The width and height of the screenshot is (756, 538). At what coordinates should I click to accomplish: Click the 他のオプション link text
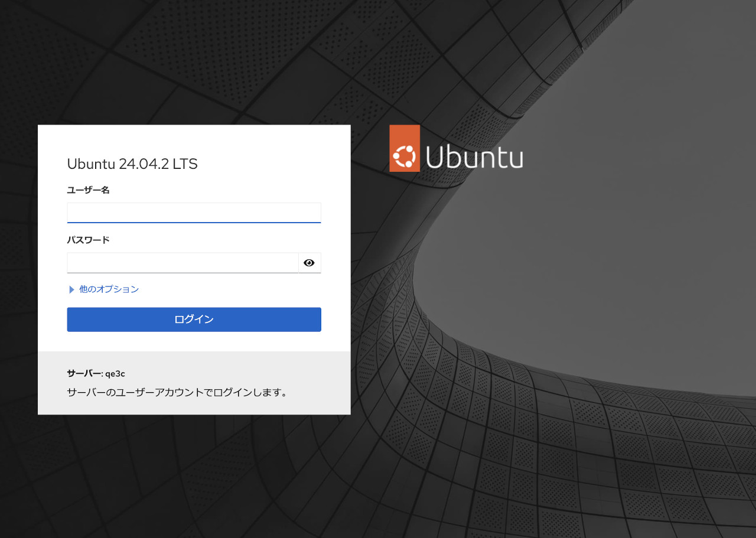(x=109, y=289)
